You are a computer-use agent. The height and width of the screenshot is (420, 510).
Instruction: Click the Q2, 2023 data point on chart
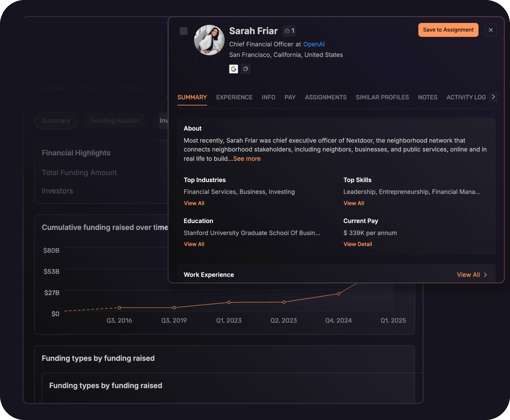[x=284, y=302]
